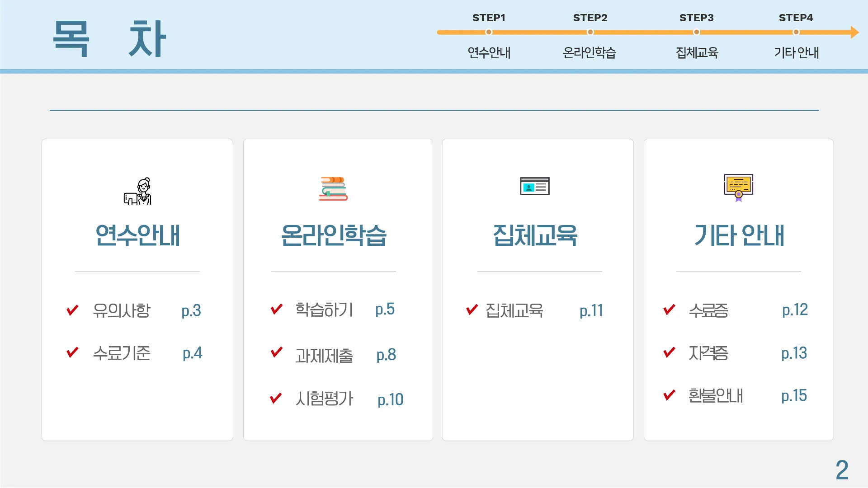Click the ID card icon
The image size is (868, 488).
click(535, 186)
